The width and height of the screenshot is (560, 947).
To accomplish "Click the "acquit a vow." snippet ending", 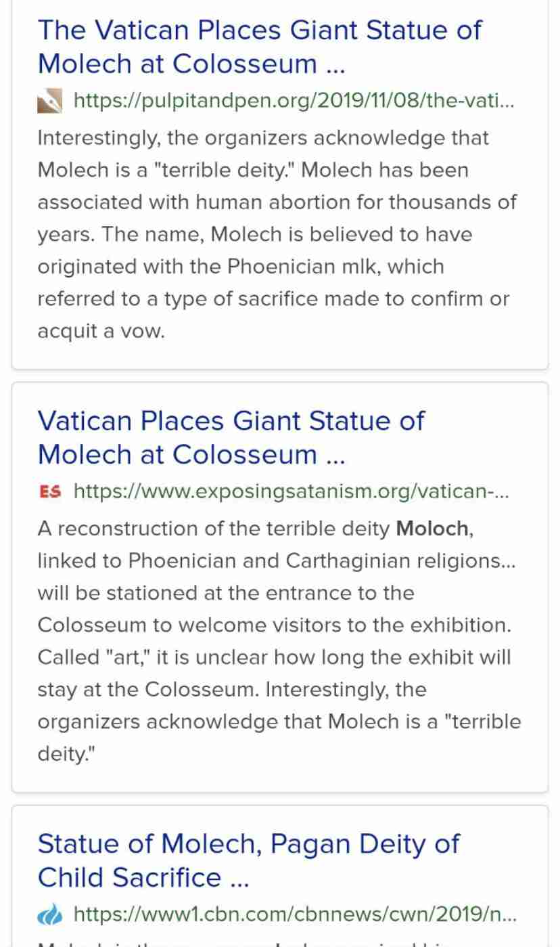I will tap(101, 331).
